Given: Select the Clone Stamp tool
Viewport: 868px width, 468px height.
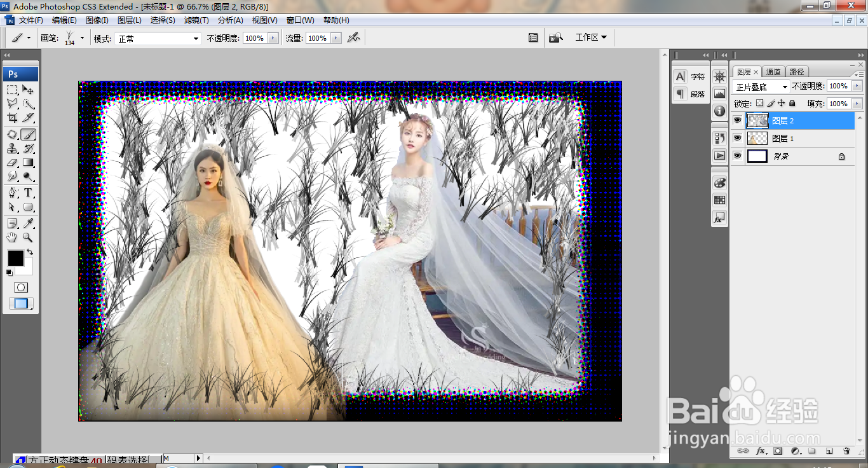Looking at the screenshot, I should click(x=12, y=149).
